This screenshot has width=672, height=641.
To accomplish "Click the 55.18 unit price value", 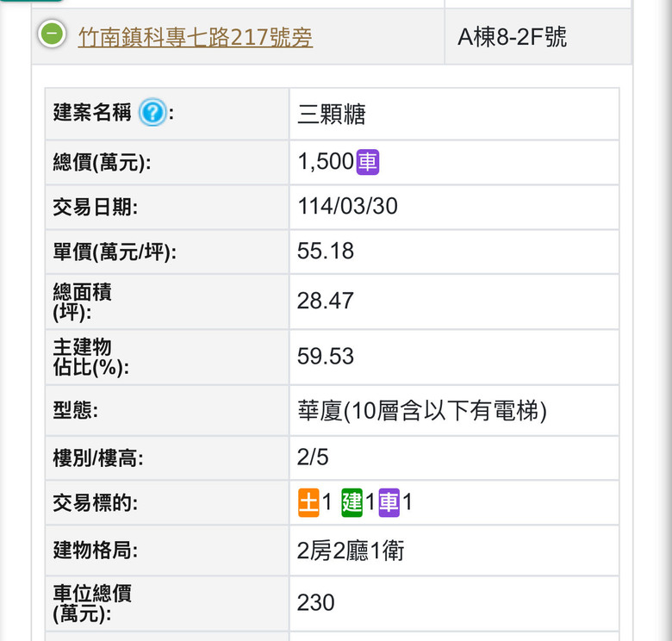I will click(326, 252).
